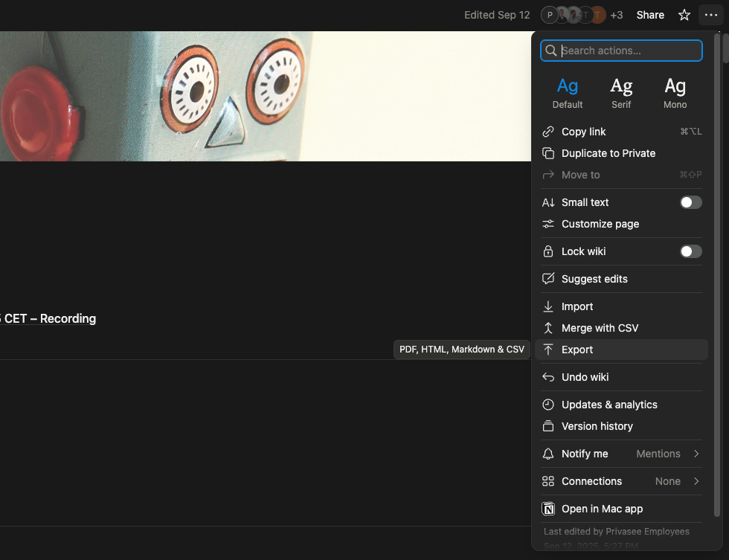The height and width of the screenshot is (560, 729).
Task: Open the Connections submenu chevron
Action: pyautogui.click(x=696, y=481)
